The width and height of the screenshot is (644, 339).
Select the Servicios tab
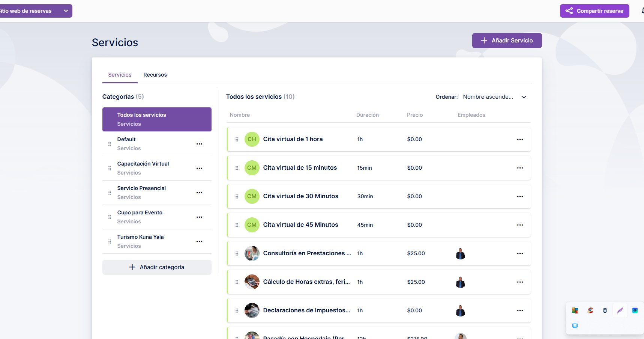120,75
